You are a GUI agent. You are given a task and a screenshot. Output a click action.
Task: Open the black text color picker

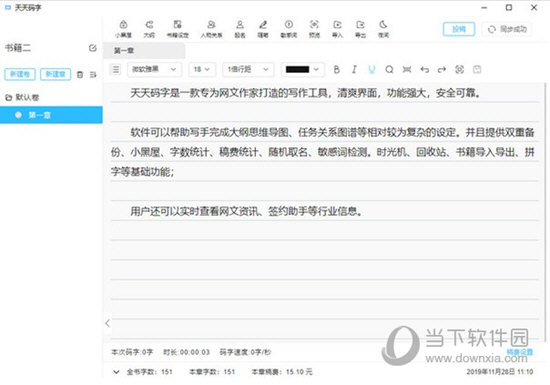(302, 69)
